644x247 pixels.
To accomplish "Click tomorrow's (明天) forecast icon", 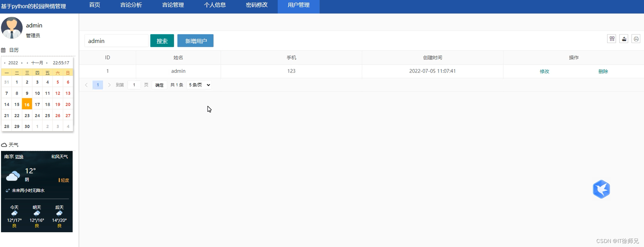I will coord(37,213).
